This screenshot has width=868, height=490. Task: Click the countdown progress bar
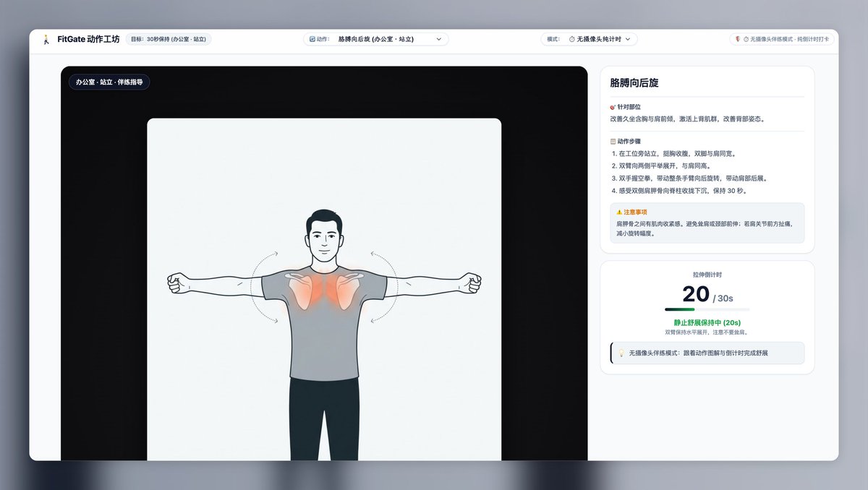click(x=707, y=309)
